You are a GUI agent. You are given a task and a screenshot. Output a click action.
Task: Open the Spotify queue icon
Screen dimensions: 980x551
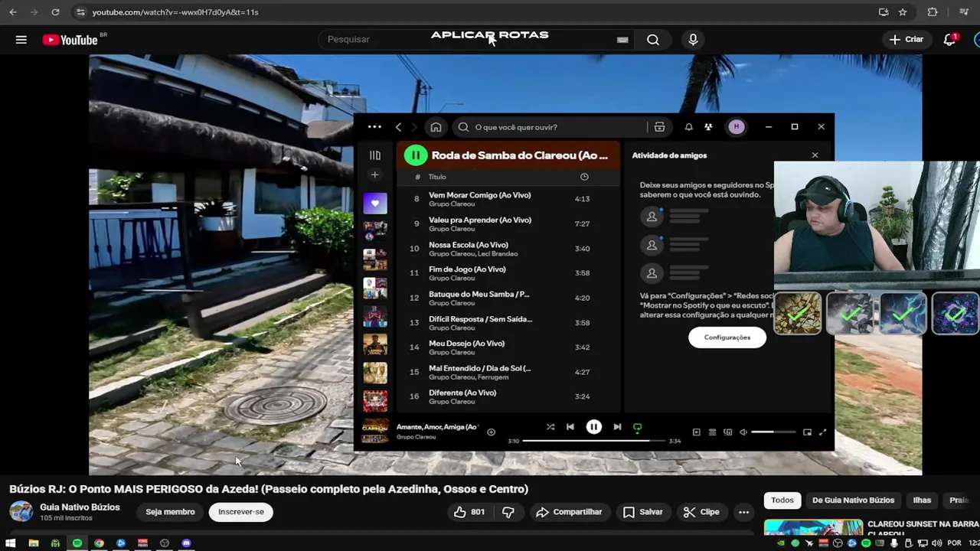[712, 432]
